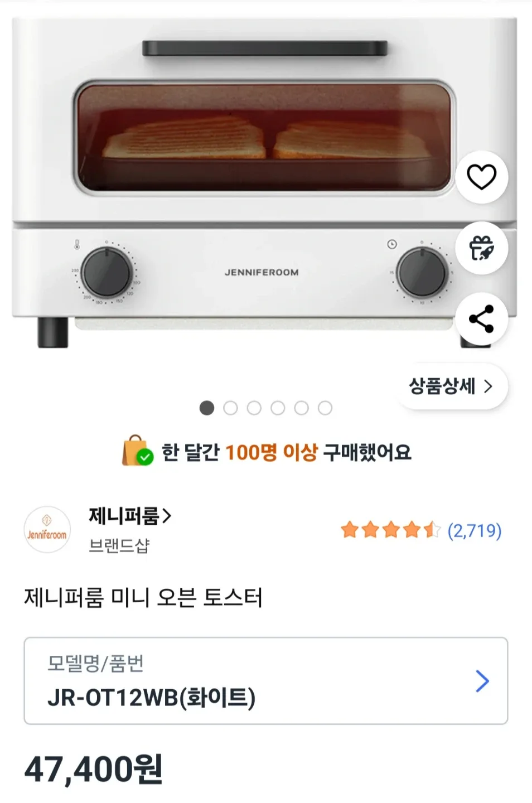Image resolution: width=532 pixels, height=803 pixels.
Task: Select the fifth image page dot
Action: 302,408
